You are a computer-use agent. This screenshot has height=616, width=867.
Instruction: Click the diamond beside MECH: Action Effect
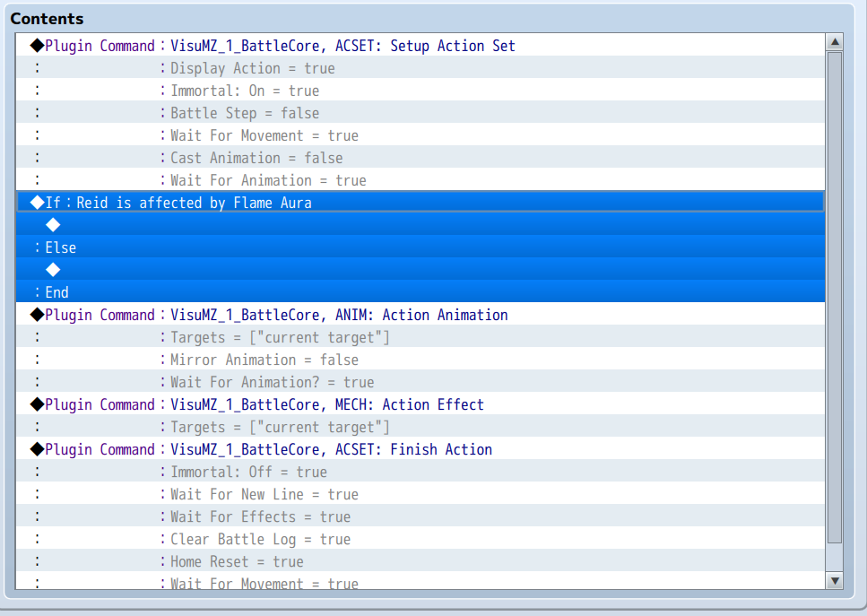(37, 404)
